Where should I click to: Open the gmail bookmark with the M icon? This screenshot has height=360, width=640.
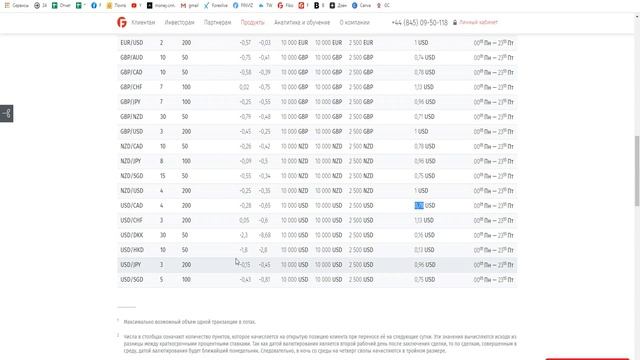click(183, 5)
